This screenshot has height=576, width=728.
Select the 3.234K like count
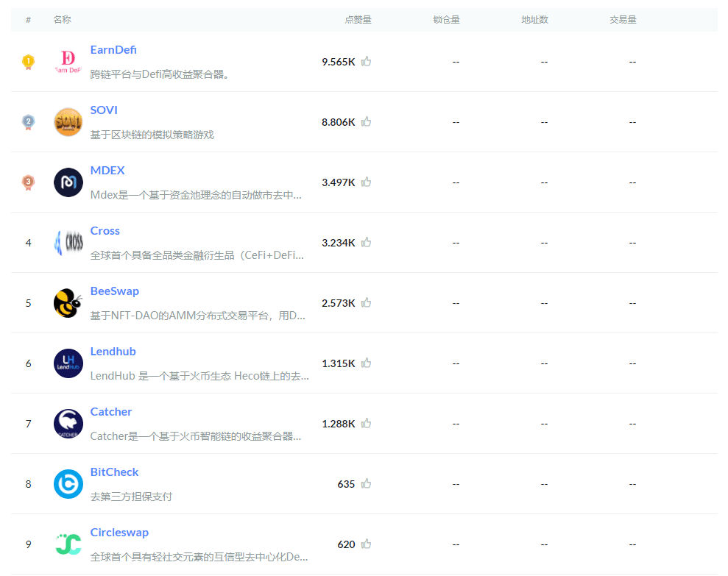339,243
